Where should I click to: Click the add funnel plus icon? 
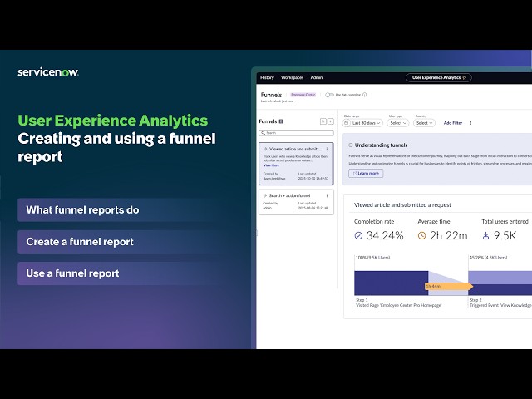click(x=331, y=121)
